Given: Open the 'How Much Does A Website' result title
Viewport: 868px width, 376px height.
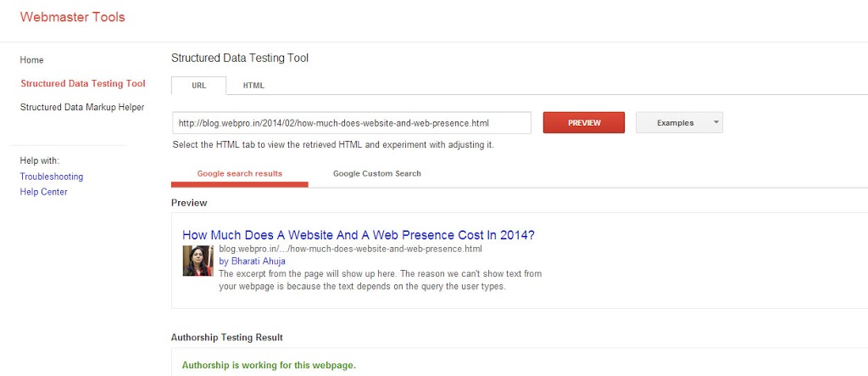Looking at the screenshot, I should 359,235.
